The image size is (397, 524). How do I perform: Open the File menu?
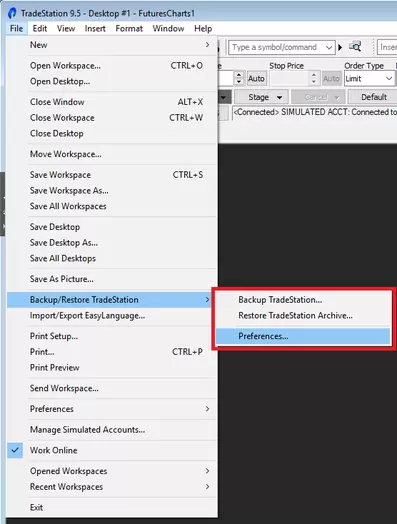tap(16, 28)
